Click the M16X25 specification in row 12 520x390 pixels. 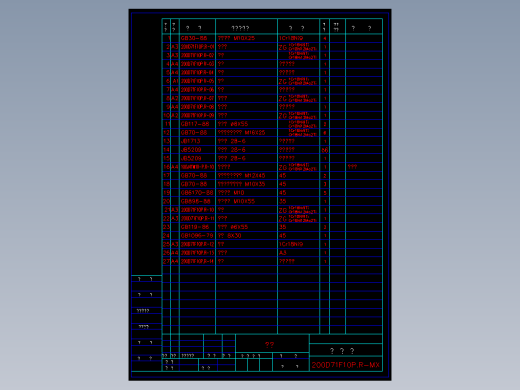[x=255, y=133]
